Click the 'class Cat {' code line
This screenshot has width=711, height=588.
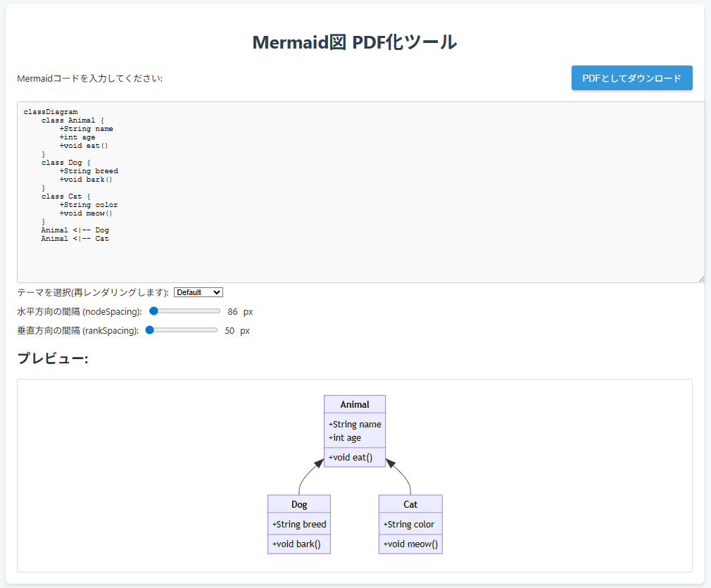point(65,196)
